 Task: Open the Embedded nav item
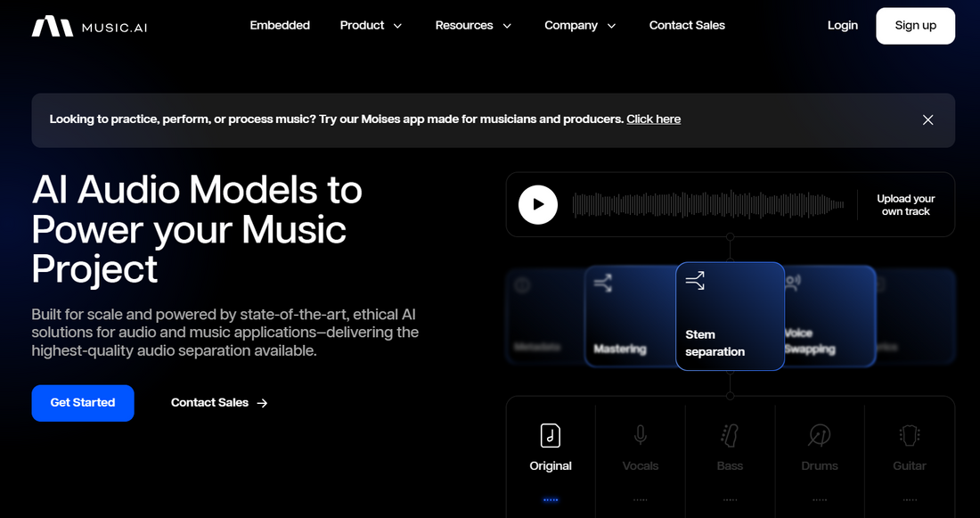click(280, 26)
